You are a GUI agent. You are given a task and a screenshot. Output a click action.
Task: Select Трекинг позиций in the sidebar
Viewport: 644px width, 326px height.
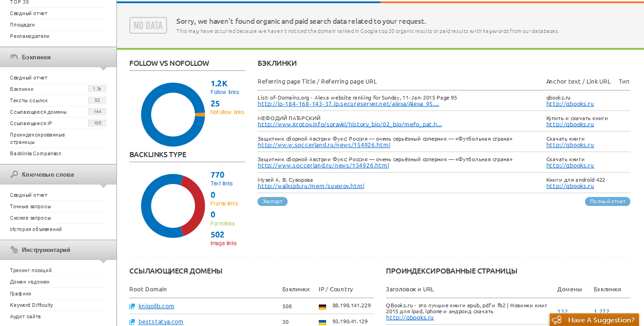point(31,270)
